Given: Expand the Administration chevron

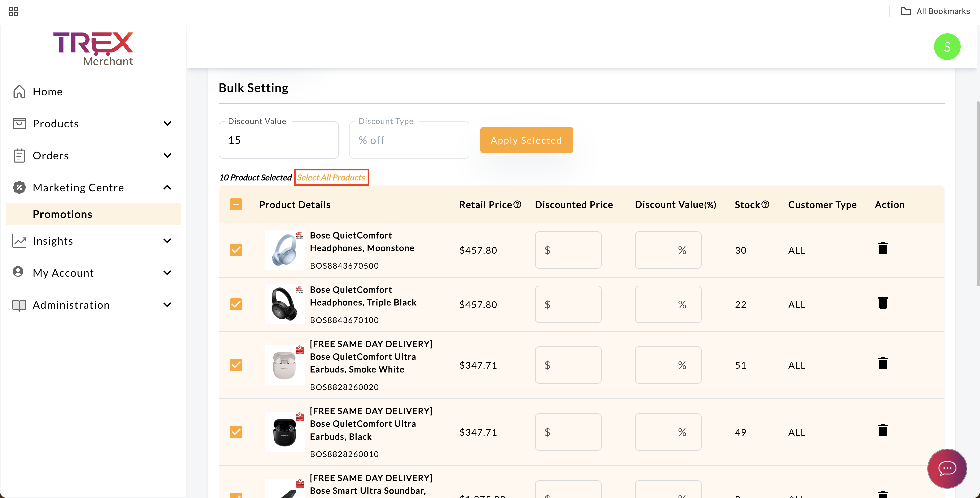Looking at the screenshot, I should tap(167, 305).
